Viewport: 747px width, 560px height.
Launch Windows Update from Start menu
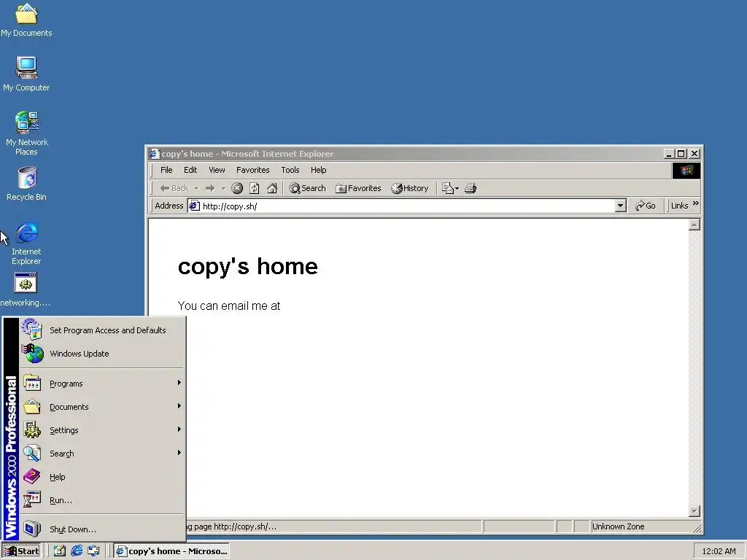101,354
